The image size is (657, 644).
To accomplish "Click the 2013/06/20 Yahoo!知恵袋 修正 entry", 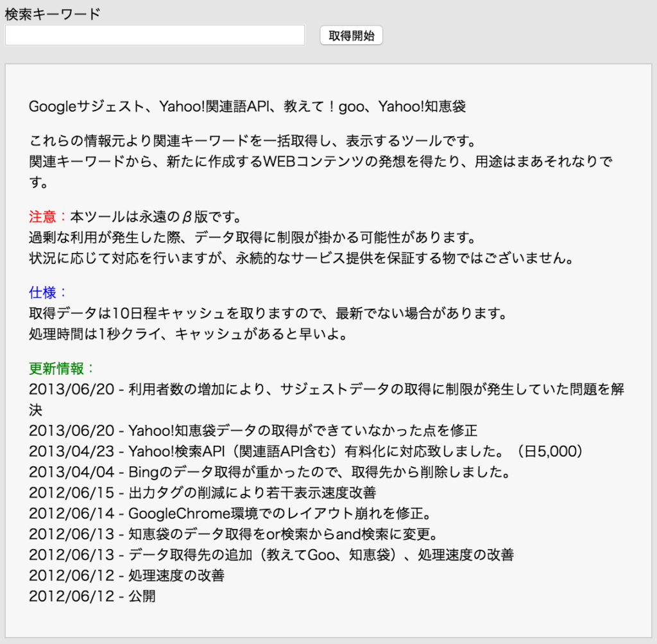I will click(225, 430).
